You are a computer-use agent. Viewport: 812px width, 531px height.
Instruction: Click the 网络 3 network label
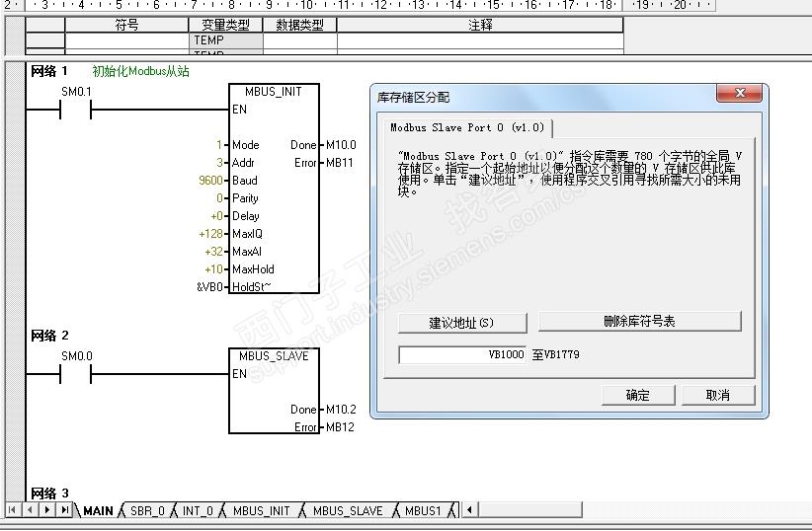point(49,493)
